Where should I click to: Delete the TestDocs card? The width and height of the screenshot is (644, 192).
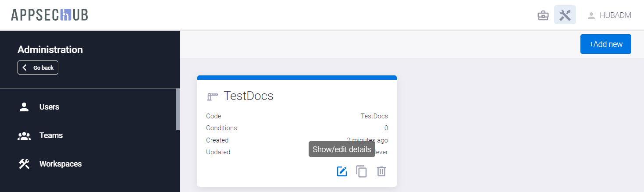tap(381, 171)
